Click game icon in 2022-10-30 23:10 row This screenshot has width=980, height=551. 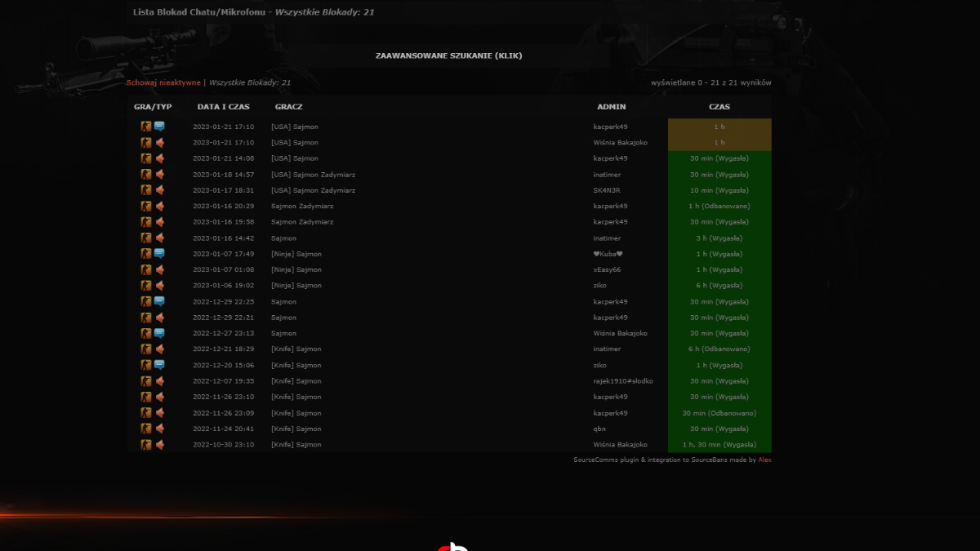click(146, 445)
